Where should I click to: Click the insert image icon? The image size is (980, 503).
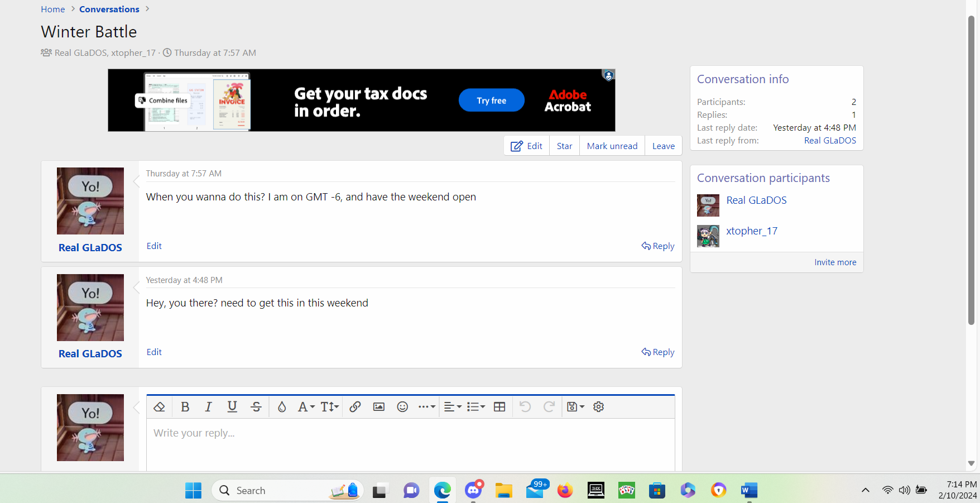point(379,407)
